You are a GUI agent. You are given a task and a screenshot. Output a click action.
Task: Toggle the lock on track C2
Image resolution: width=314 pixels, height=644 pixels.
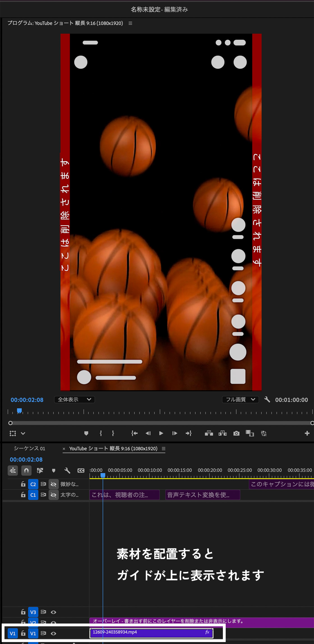tap(23, 484)
